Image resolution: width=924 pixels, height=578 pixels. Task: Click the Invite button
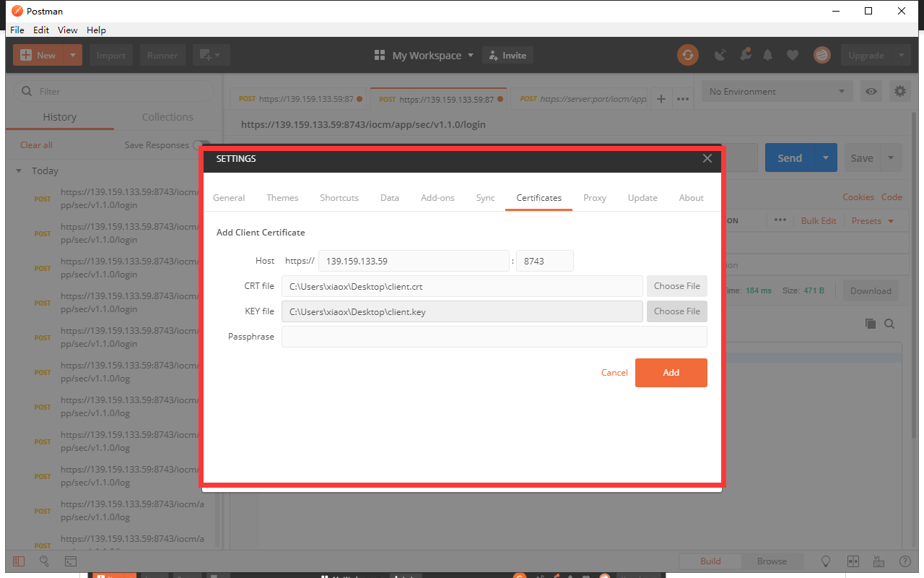(x=507, y=55)
